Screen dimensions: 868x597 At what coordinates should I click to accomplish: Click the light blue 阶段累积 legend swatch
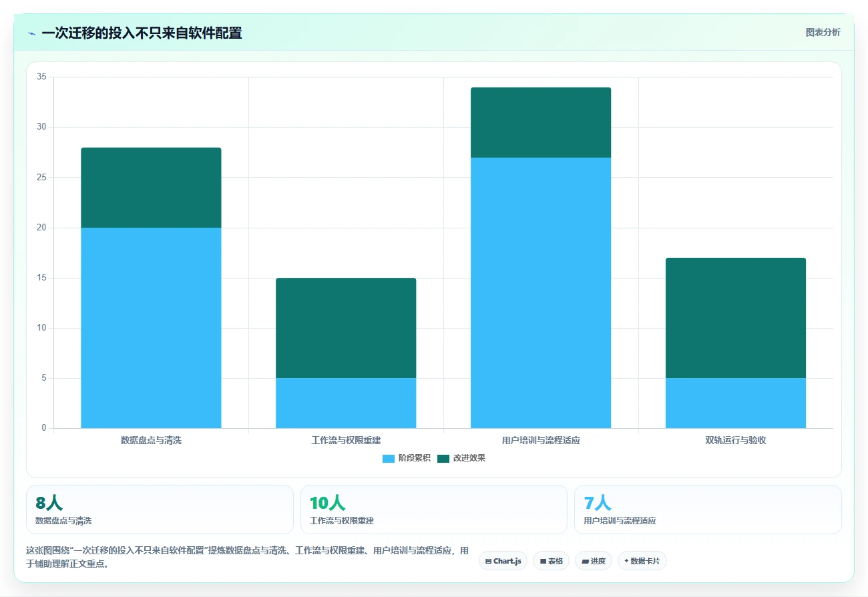click(389, 458)
